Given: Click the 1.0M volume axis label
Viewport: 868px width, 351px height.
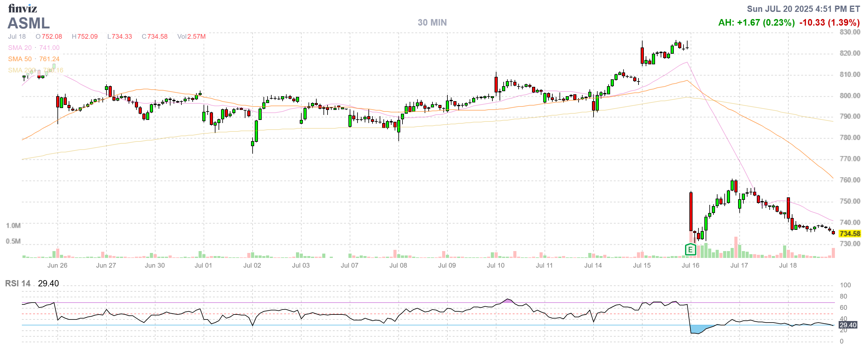Looking at the screenshot, I should (x=13, y=225).
